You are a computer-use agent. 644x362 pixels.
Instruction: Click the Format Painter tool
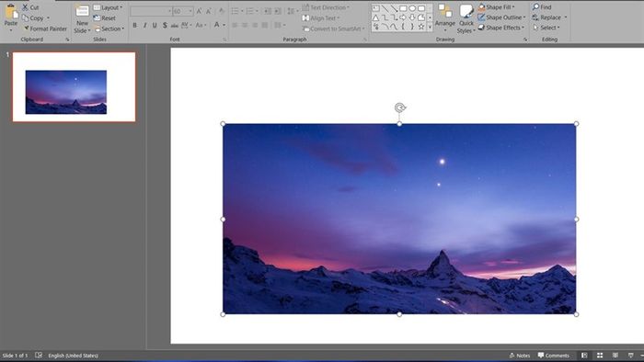pyautogui.click(x=45, y=28)
